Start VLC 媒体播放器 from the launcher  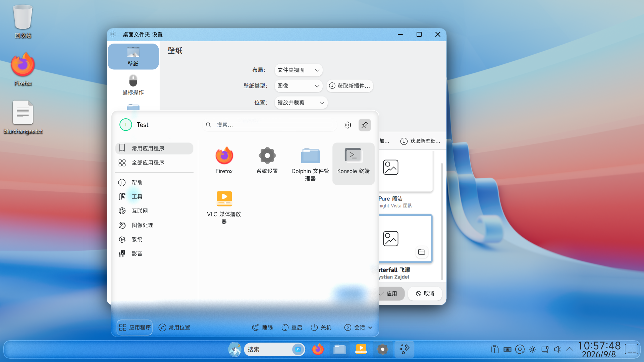pyautogui.click(x=224, y=207)
